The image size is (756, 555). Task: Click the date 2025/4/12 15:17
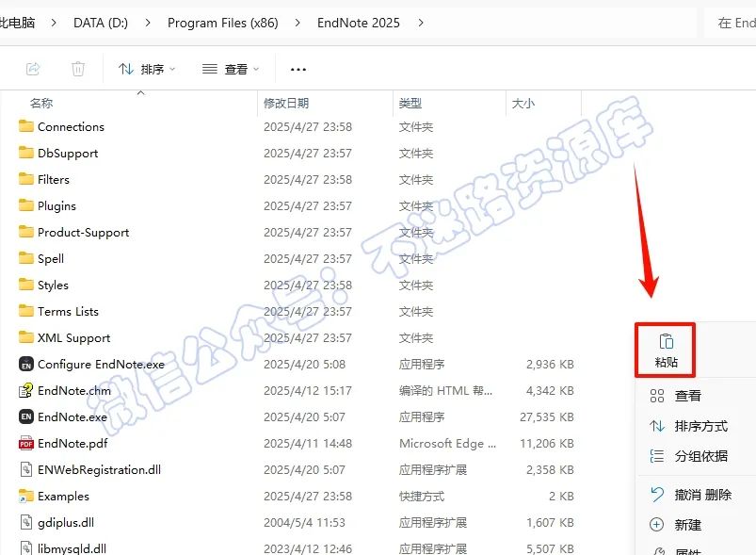click(x=308, y=390)
